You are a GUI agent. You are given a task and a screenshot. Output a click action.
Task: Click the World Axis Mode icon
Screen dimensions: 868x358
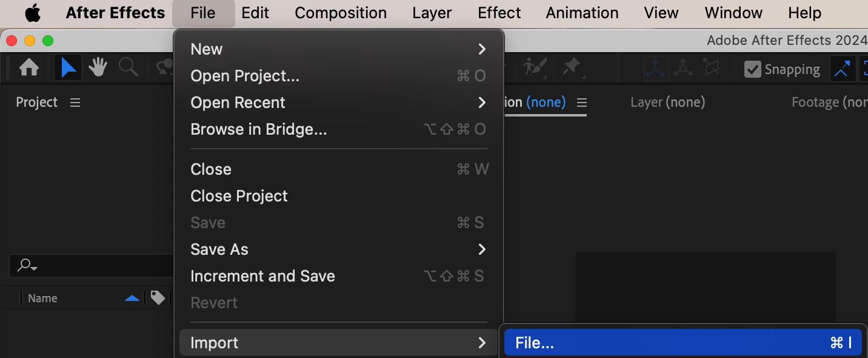pos(683,69)
